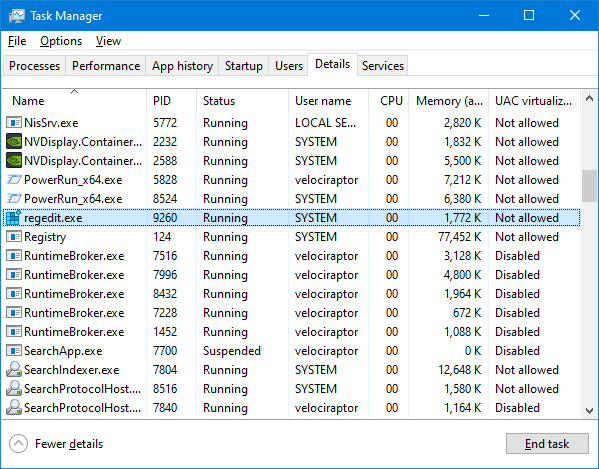Click the End task button
This screenshot has width=599, height=469.
click(547, 444)
